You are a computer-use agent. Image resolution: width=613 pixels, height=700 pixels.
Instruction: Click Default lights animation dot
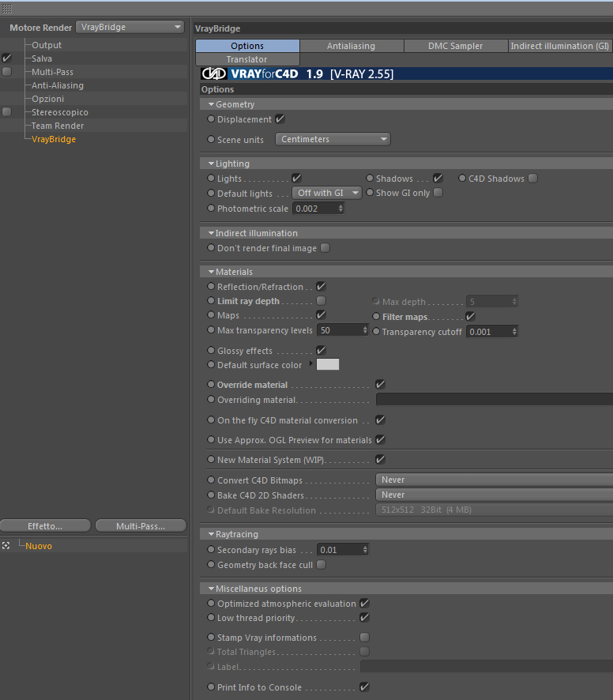pos(211,193)
